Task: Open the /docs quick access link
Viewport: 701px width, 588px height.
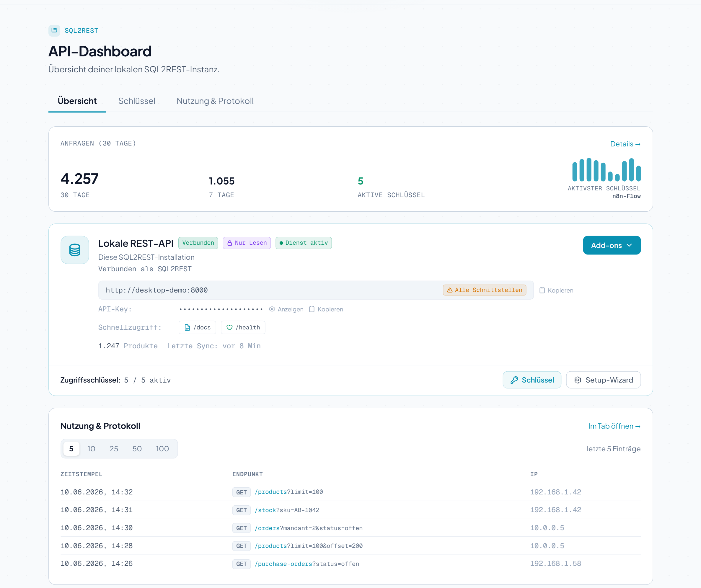Action: 198,328
